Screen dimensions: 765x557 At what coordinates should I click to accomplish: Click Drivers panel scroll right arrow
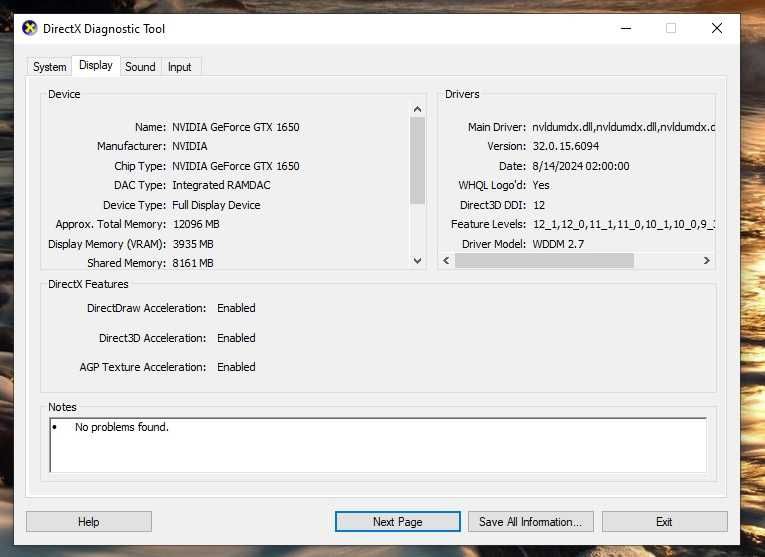706,260
